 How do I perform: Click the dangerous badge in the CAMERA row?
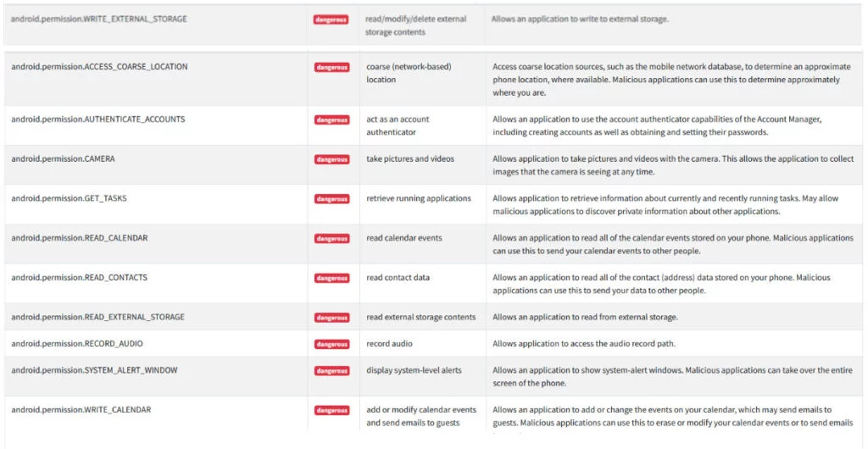pyautogui.click(x=331, y=160)
